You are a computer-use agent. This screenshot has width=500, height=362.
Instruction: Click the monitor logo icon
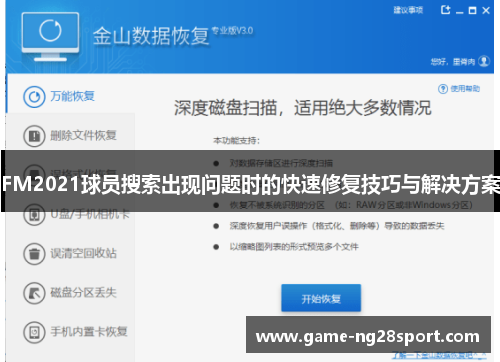click(50, 37)
